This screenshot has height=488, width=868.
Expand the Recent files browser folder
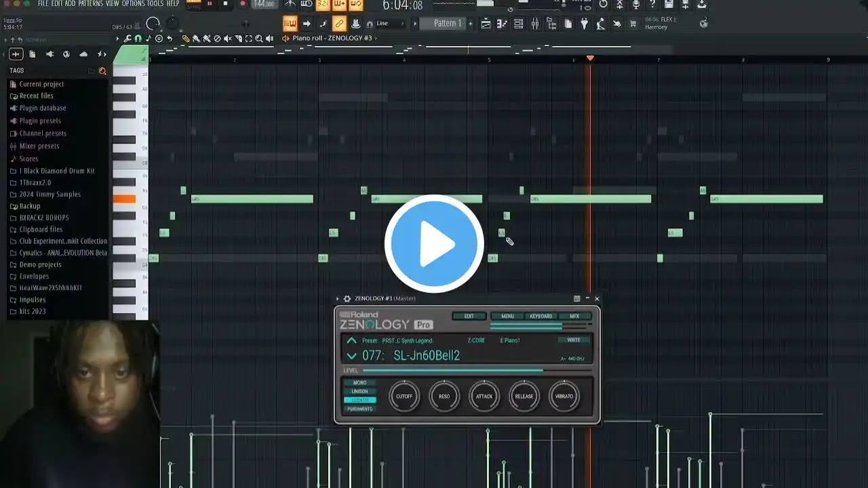(x=36, y=96)
